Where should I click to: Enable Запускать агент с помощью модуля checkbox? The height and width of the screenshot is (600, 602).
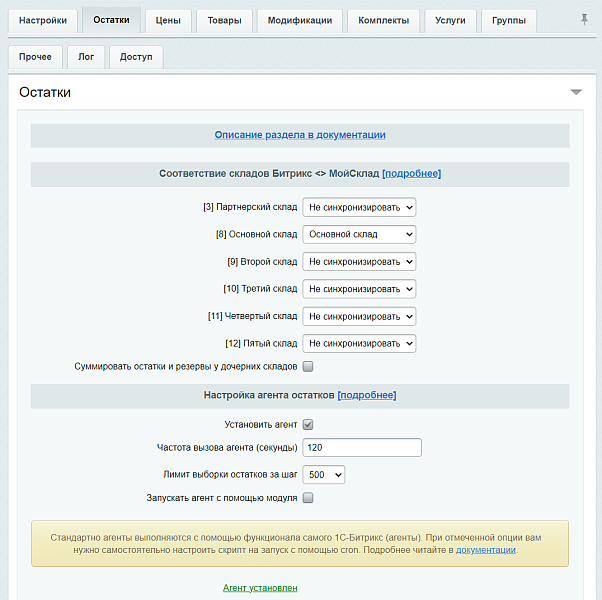click(x=308, y=497)
